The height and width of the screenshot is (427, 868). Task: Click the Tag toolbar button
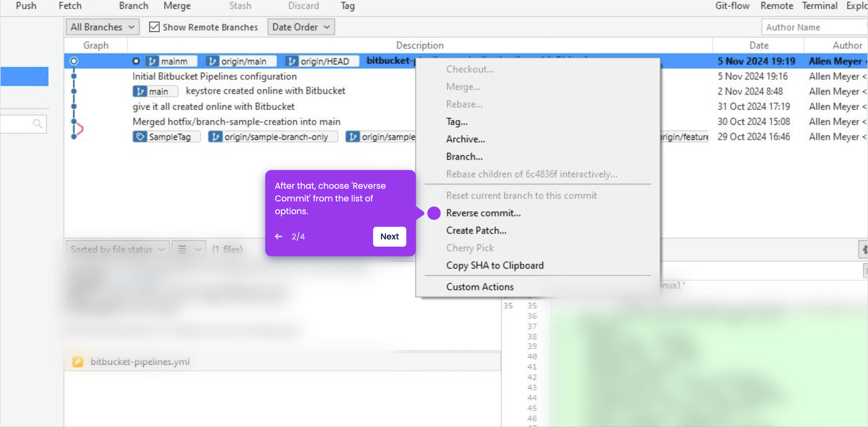348,6
